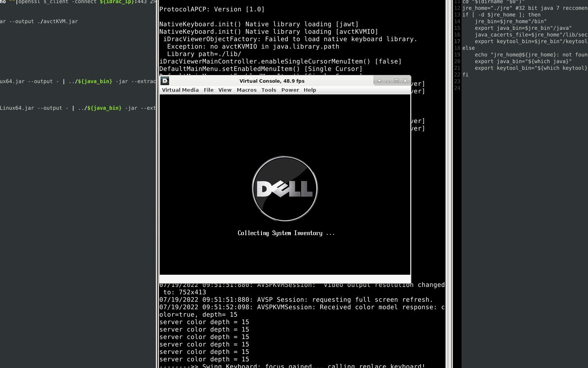
Task: Open the View menu
Action: (225, 90)
